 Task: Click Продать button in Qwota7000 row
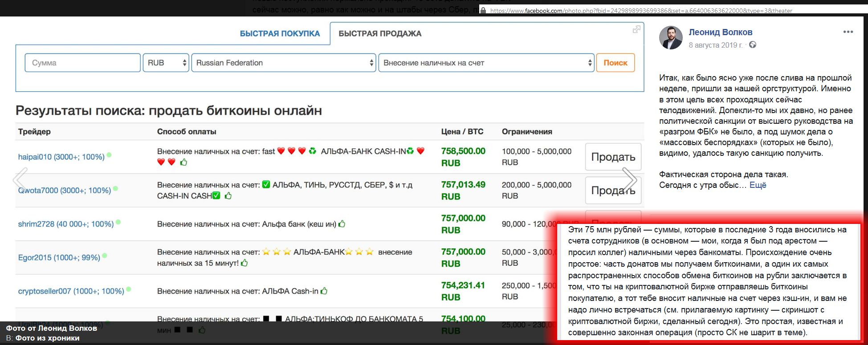[x=613, y=191]
